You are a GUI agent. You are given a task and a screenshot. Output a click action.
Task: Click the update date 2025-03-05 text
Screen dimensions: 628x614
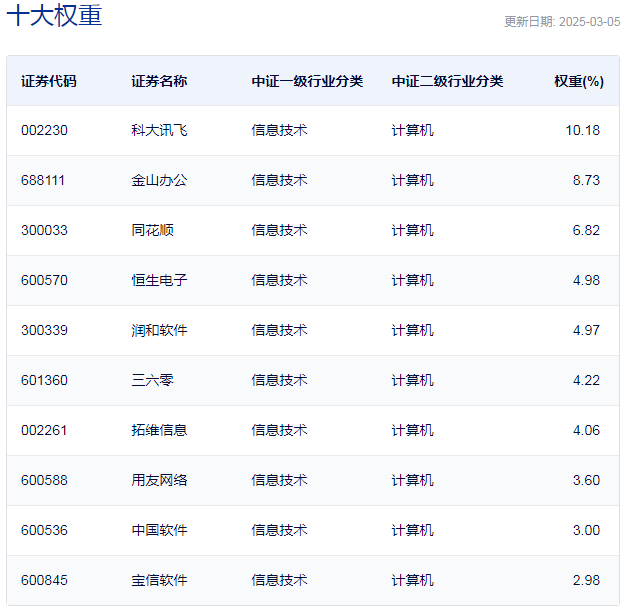click(590, 22)
